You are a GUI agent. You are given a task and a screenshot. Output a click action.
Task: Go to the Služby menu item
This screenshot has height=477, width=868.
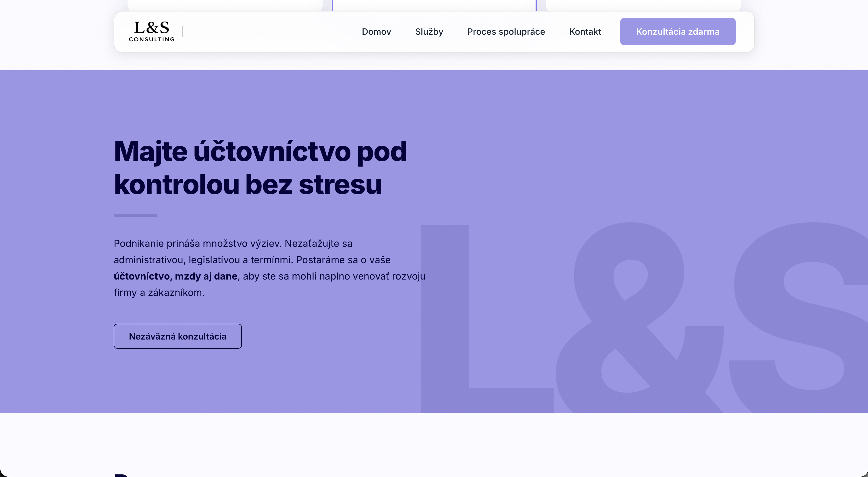(429, 32)
